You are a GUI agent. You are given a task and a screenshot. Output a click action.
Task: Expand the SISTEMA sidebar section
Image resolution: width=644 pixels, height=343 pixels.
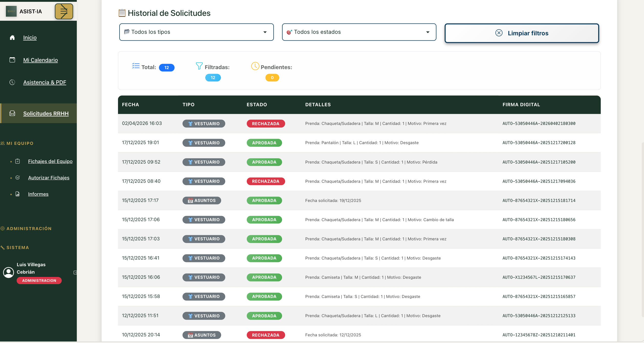click(x=17, y=248)
